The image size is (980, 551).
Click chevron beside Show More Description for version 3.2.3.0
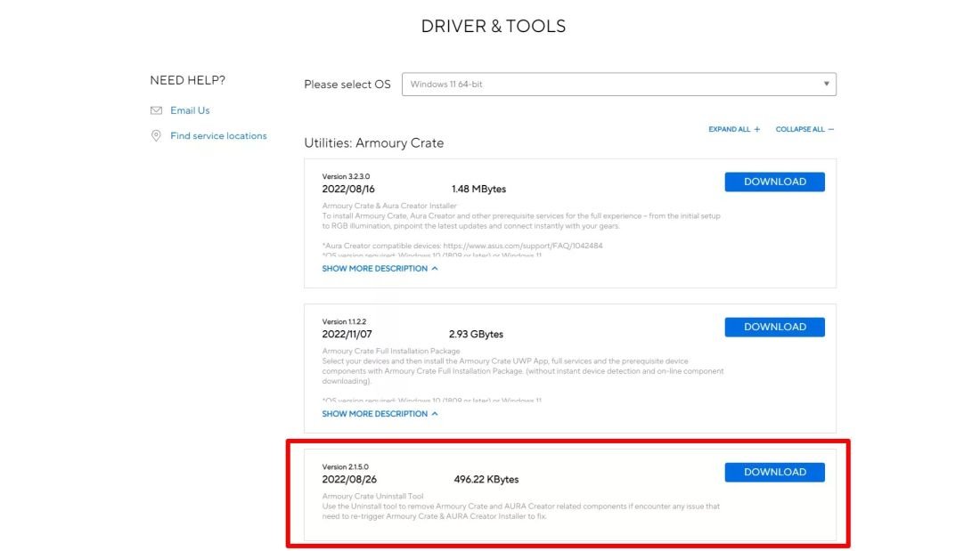coord(435,269)
